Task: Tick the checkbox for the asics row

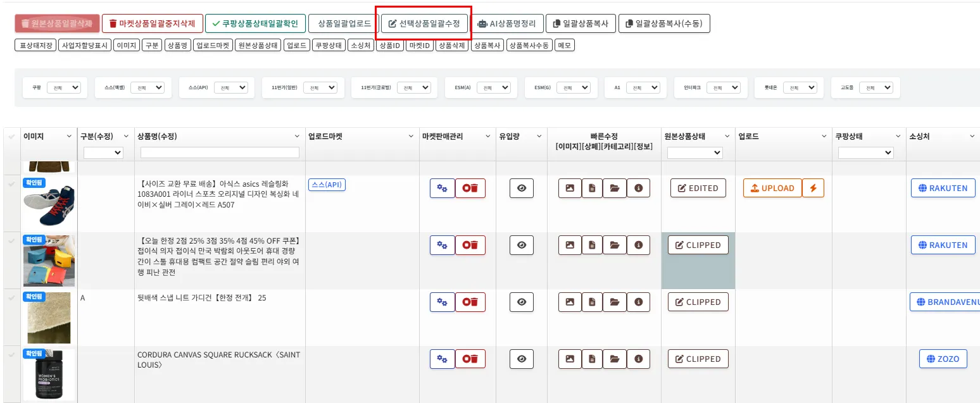Action: (x=11, y=184)
